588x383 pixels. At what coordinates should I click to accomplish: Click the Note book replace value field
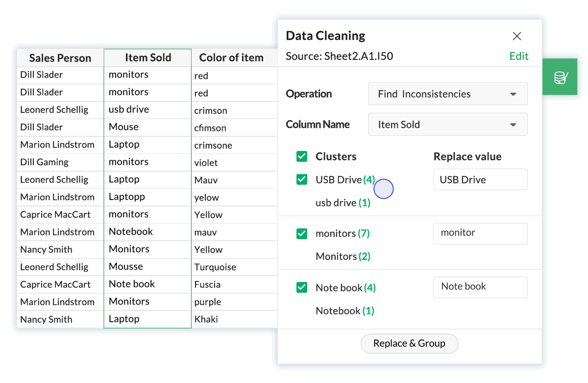point(480,287)
